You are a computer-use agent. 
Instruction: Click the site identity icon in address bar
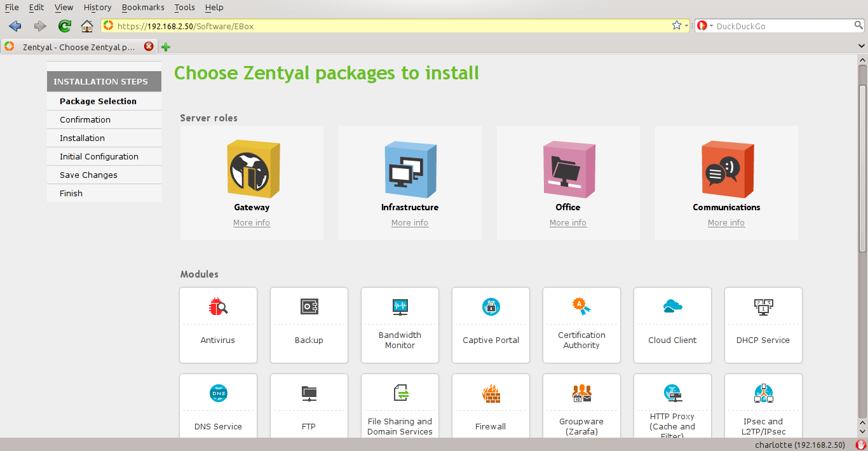[108, 25]
